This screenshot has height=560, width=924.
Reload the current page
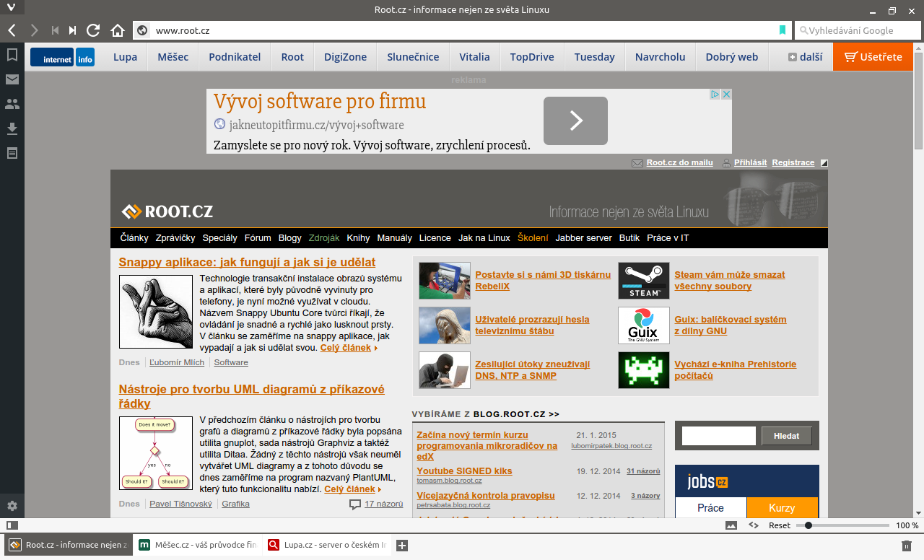(93, 30)
